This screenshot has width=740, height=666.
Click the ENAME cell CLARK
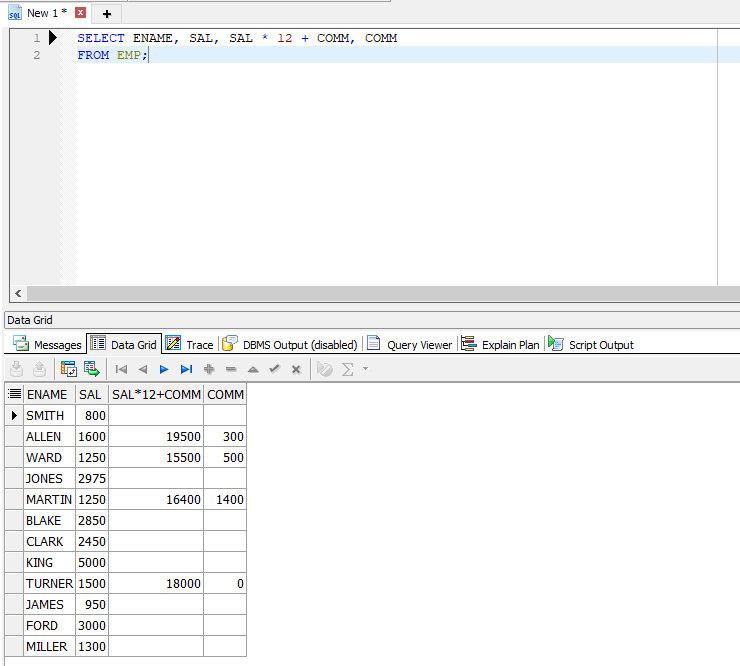click(50, 541)
